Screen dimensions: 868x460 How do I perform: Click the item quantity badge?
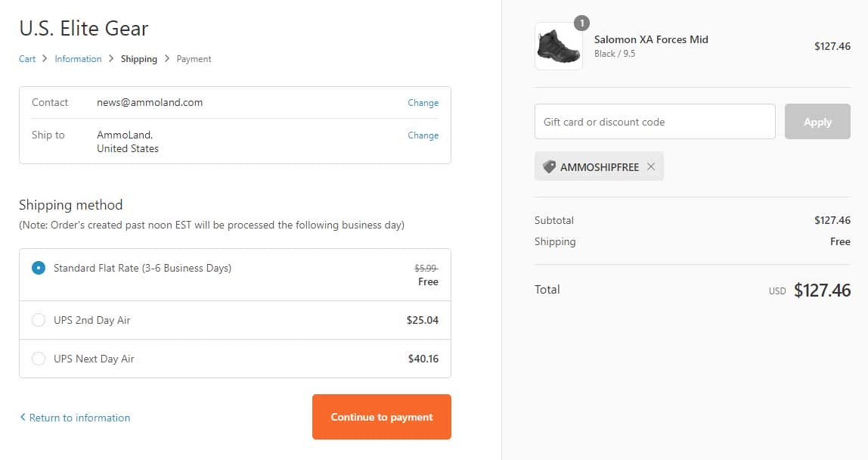[581, 23]
